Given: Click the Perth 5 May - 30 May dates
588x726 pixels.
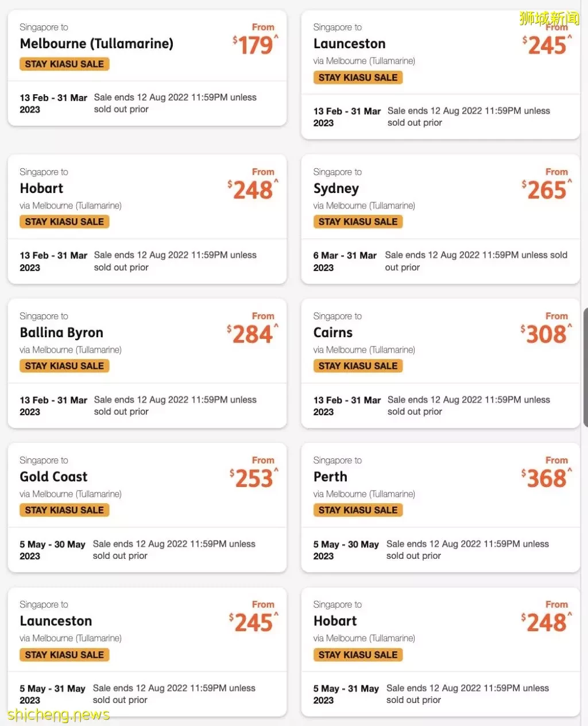Looking at the screenshot, I should click(346, 550).
